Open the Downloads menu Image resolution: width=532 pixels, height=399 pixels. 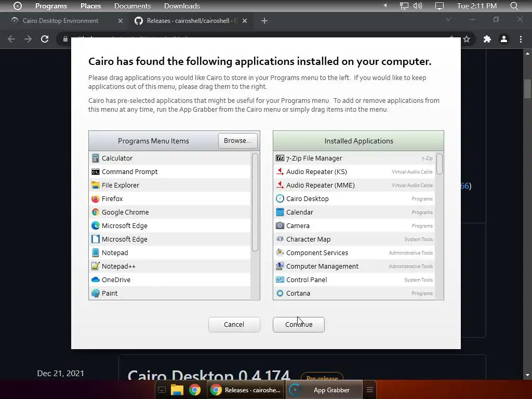coord(182,6)
